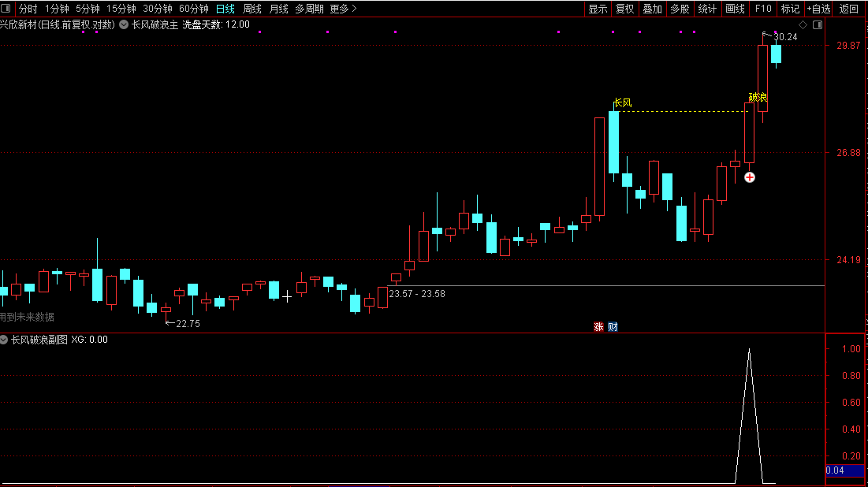Screen dimensions: 868x487
Task: Click the 29.87 price axis label
Action: [x=848, y=46]
